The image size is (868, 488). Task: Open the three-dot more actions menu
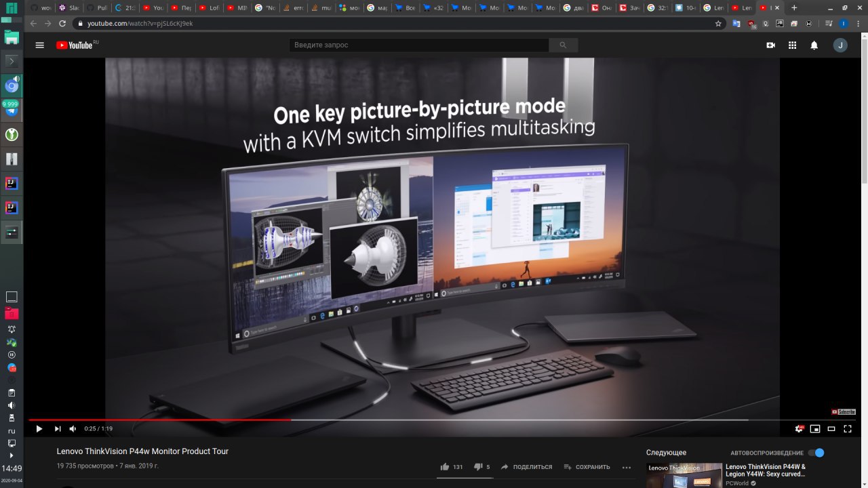627,467
